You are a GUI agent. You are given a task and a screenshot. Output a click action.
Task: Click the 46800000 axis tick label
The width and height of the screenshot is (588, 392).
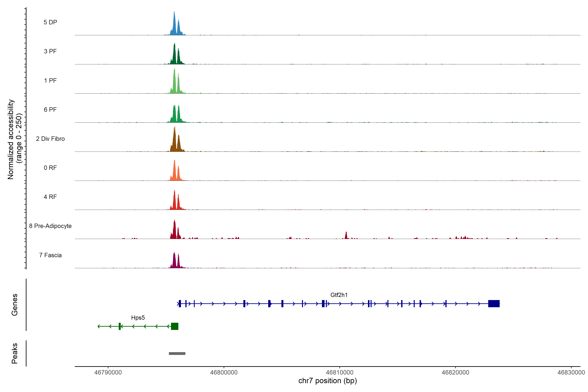click(x=224, y=372)
